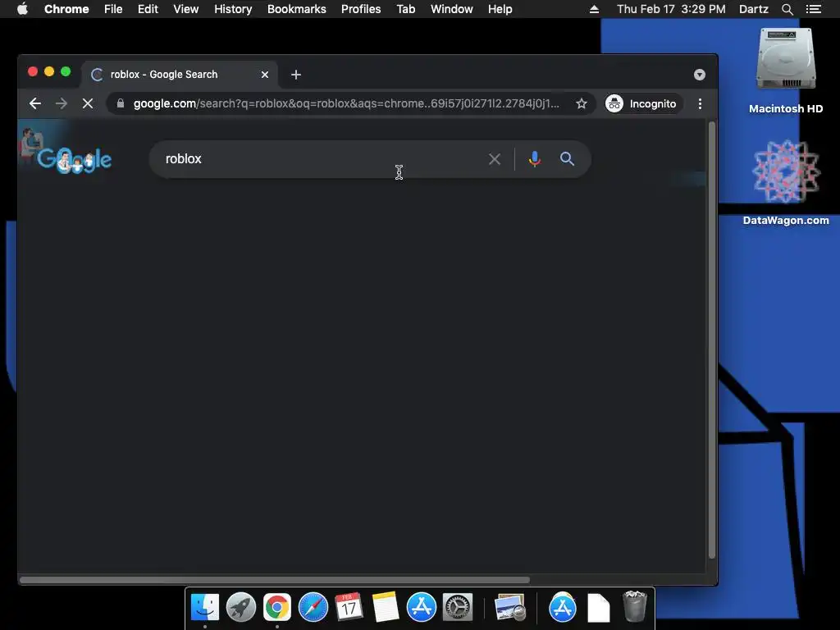Open the Trash from the Dock
Viewport: 840px width, 630px height.
pos(635,606)
